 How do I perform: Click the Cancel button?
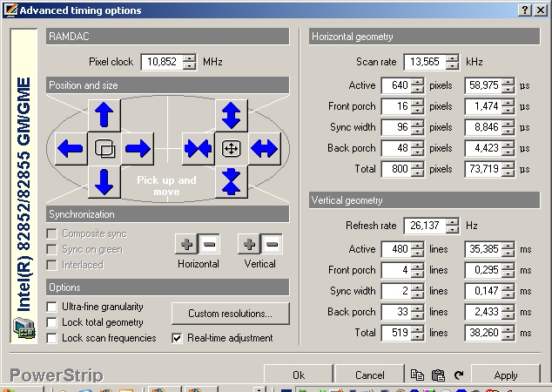(x=370, y=375)
